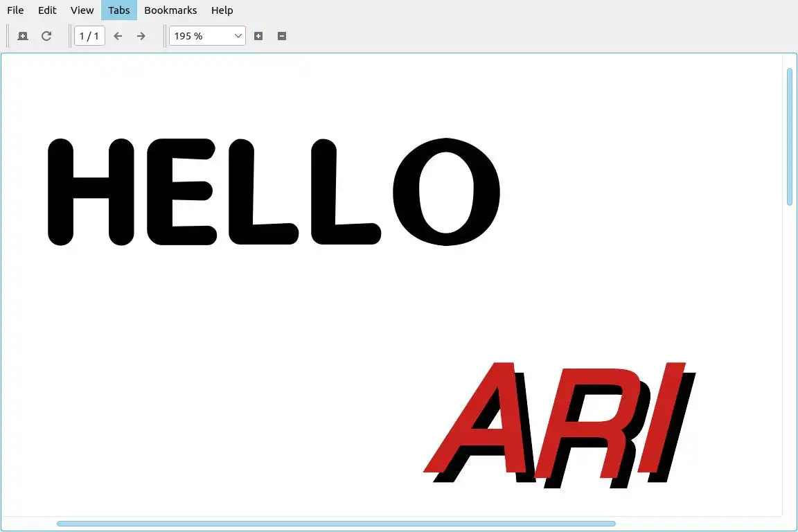
Task: Click the vertical scrollbar handle
Action: pos(790,137)
